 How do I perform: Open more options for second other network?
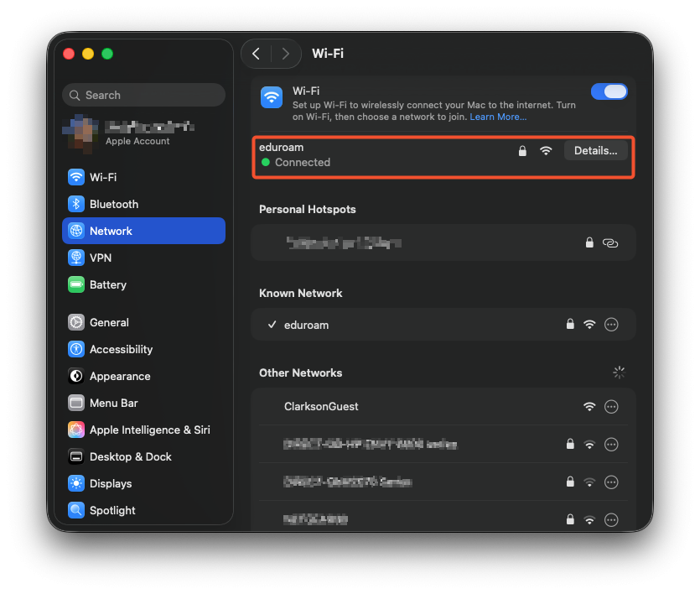[x=611, y=445]
